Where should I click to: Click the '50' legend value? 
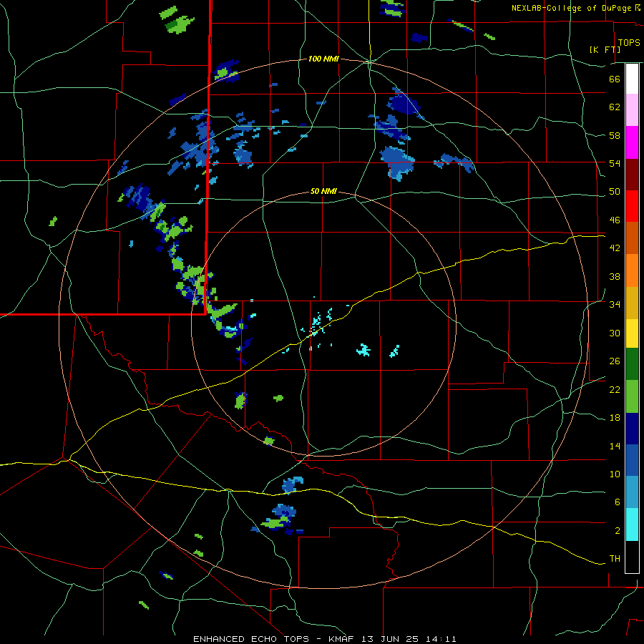[x=615, y=192]
